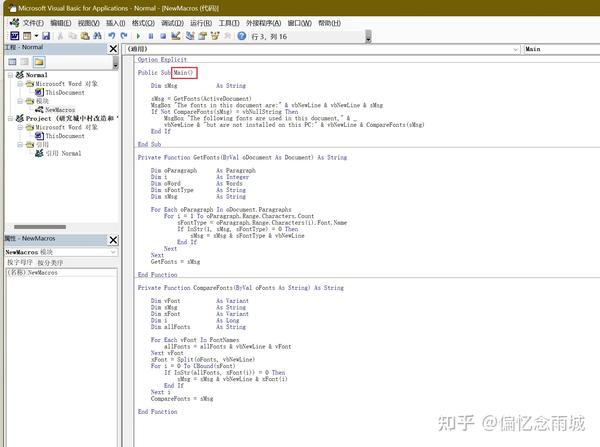Toggle Design Mode icon in the toolbar
The height and width of the screenshot is (447, 600).
point(176,36)
